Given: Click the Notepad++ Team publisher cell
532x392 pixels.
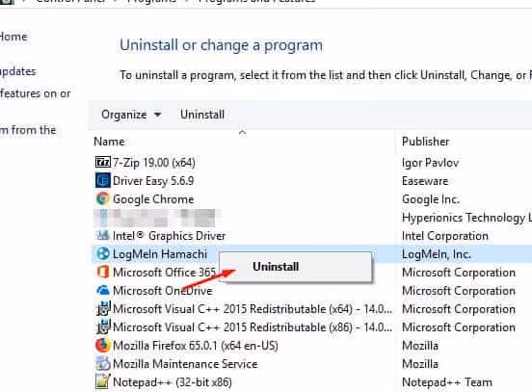Looking at the screenshot, I should [447, 382].
